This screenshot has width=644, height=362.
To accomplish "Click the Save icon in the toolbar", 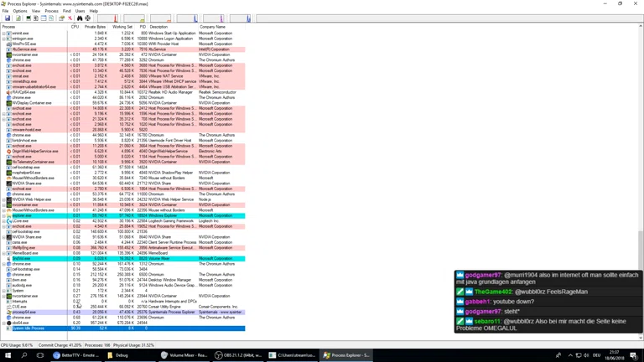I will pyautogui.click(x=8, y=18).
